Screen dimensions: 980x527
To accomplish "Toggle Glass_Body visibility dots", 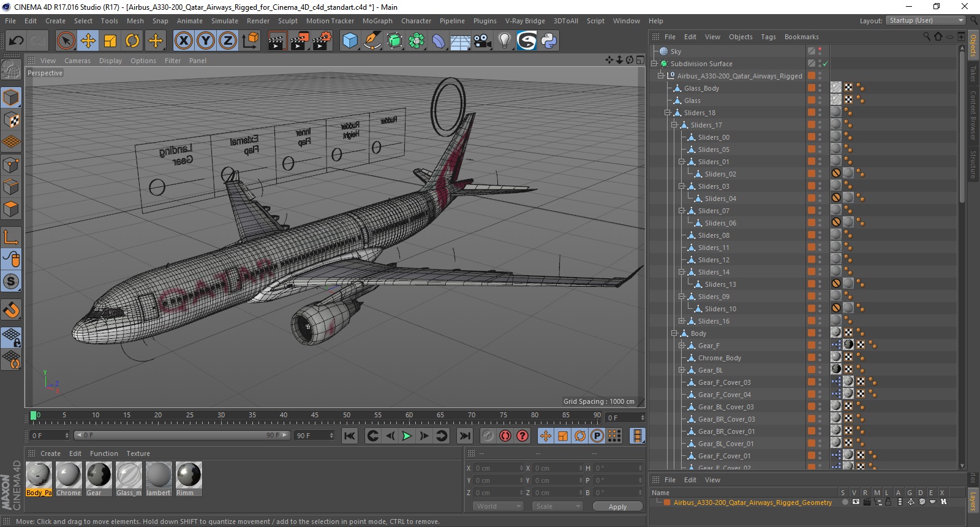I will tap(820, 88).
